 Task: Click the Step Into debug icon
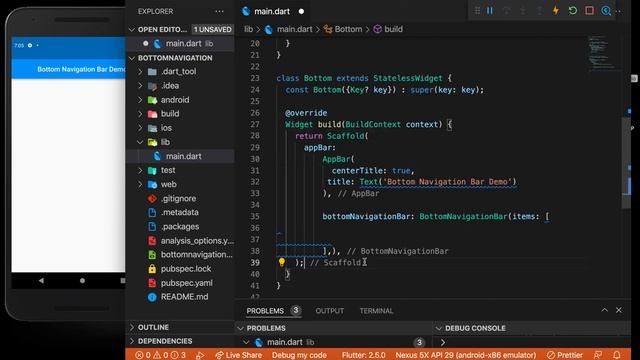[x=523, y=11]
